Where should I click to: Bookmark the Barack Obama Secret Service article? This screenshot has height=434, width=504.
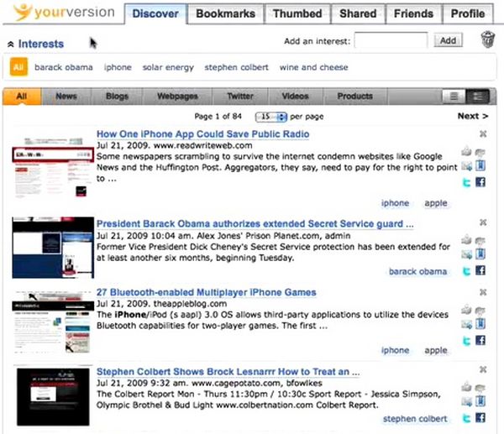pyautogui.click(x=480, y=254)
